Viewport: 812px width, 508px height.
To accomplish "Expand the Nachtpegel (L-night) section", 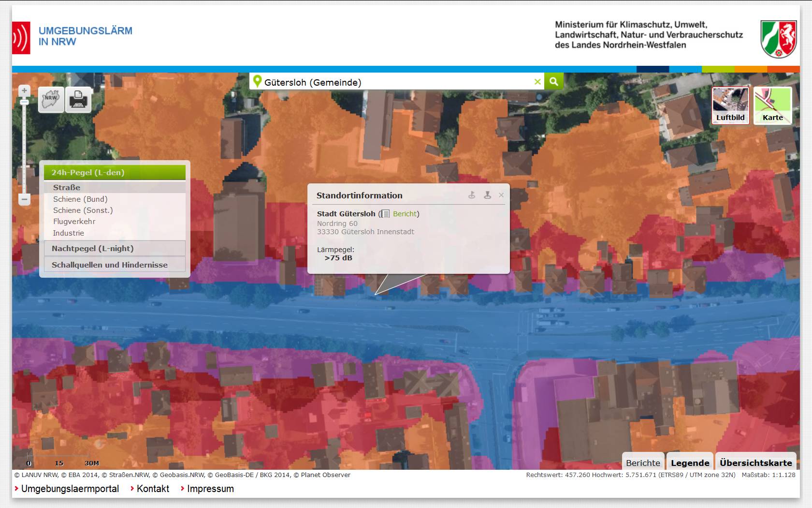I will 115,248.
